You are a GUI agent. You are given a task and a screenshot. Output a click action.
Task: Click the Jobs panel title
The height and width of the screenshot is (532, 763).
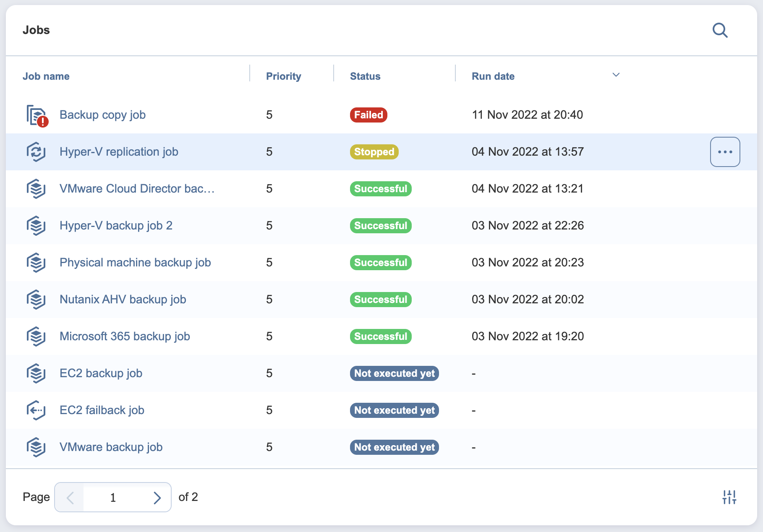pos(36,30)
